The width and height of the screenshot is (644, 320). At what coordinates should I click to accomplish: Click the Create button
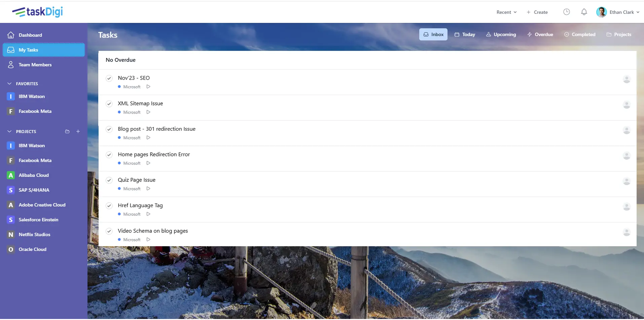click(537, 12)
